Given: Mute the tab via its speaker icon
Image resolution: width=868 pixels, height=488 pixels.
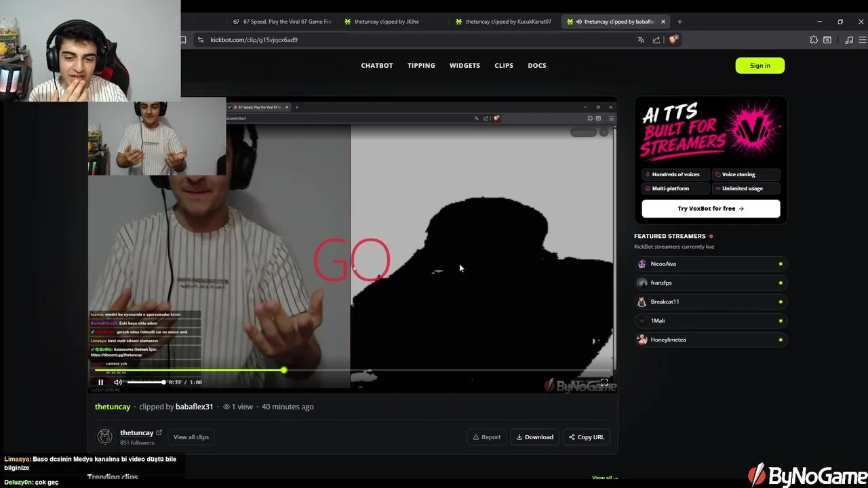Looking at the screenshot, I should click(578, 22).
